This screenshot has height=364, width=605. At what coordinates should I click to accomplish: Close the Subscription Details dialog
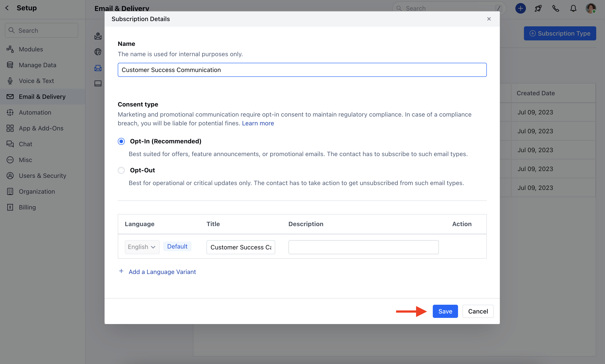pyautogui.click(x=489, y=19)
